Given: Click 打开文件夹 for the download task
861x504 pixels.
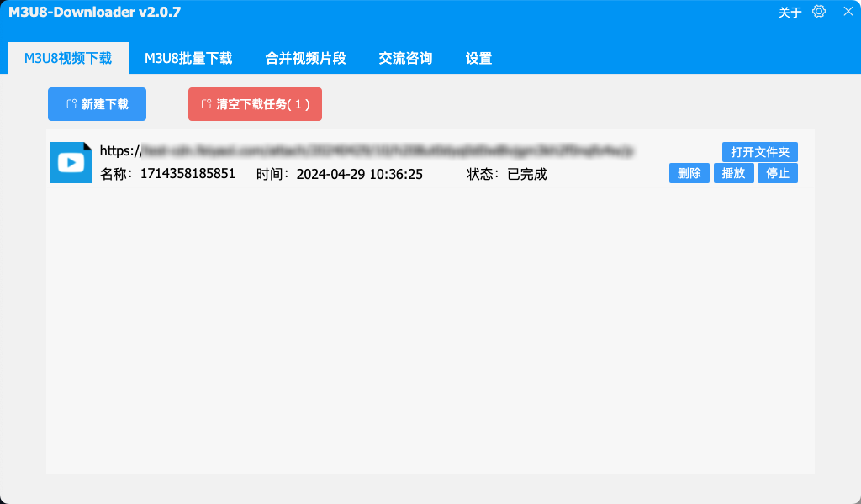Looking at the screenshot, I should click(759, 152).
